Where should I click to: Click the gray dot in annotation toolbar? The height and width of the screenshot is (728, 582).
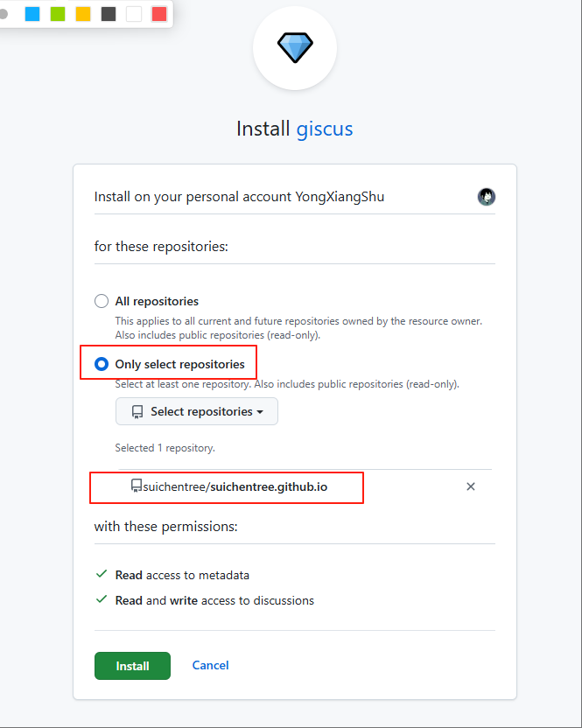coord(4,14)
